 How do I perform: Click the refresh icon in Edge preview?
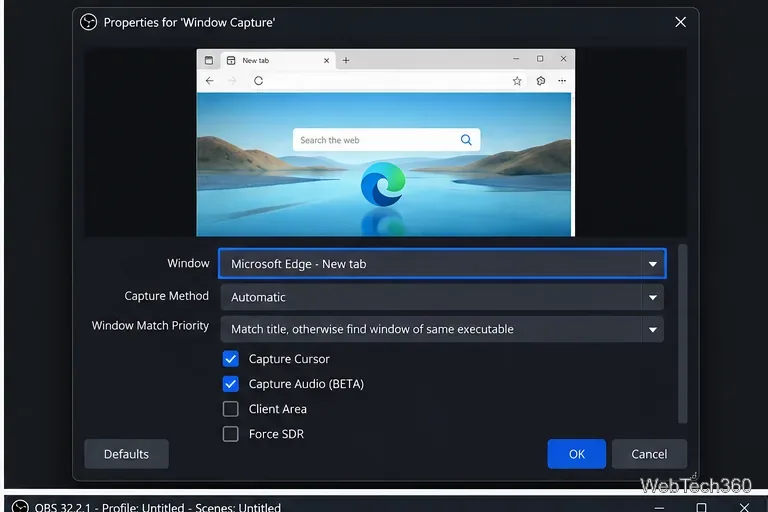point(259,81)
